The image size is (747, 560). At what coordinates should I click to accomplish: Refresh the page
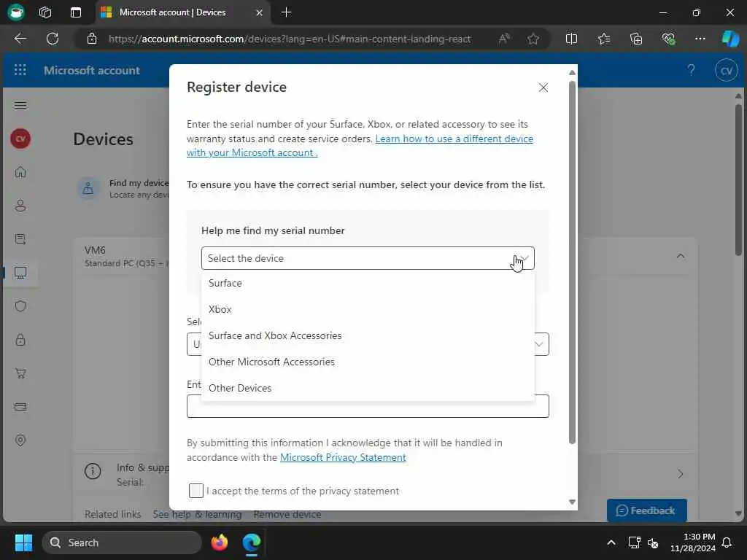53,39
